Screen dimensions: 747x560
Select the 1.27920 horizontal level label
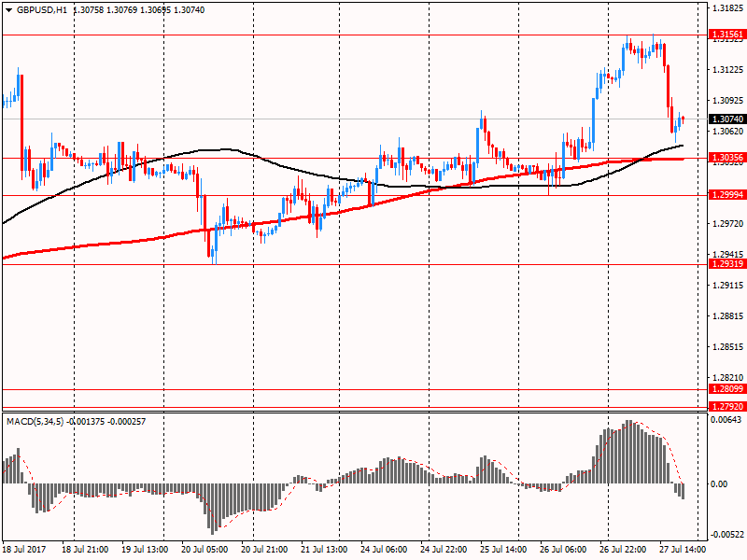pos(727,407)
